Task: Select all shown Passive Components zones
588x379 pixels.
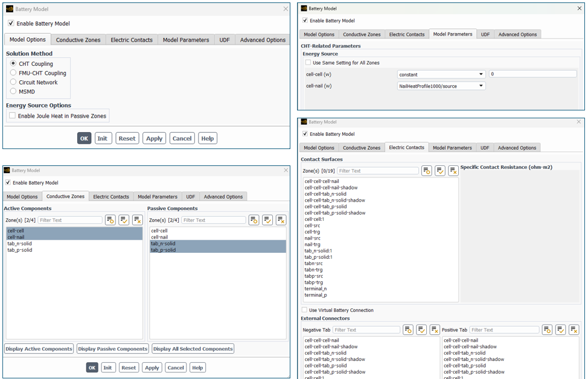Action: (267, 220)
